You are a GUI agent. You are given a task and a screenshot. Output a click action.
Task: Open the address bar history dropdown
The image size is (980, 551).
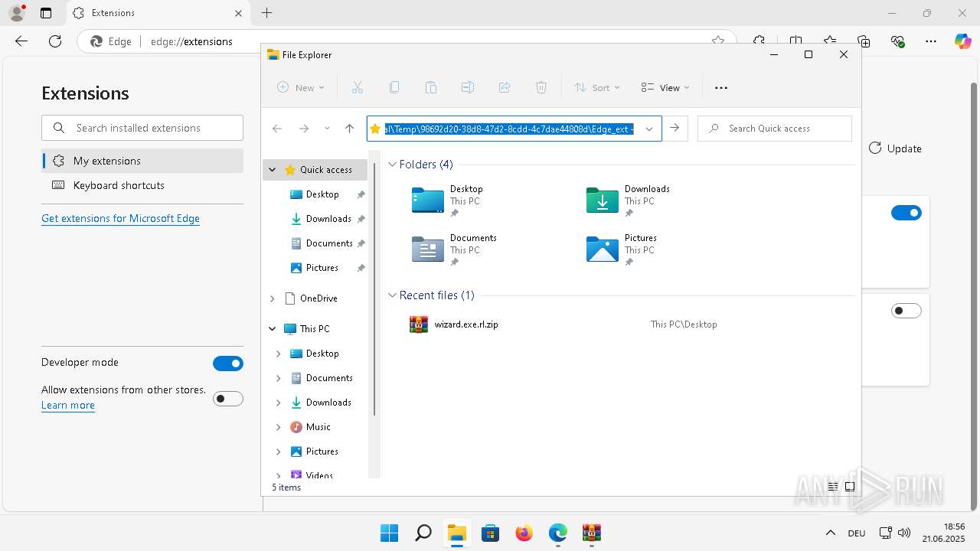[x=649, y=129]
